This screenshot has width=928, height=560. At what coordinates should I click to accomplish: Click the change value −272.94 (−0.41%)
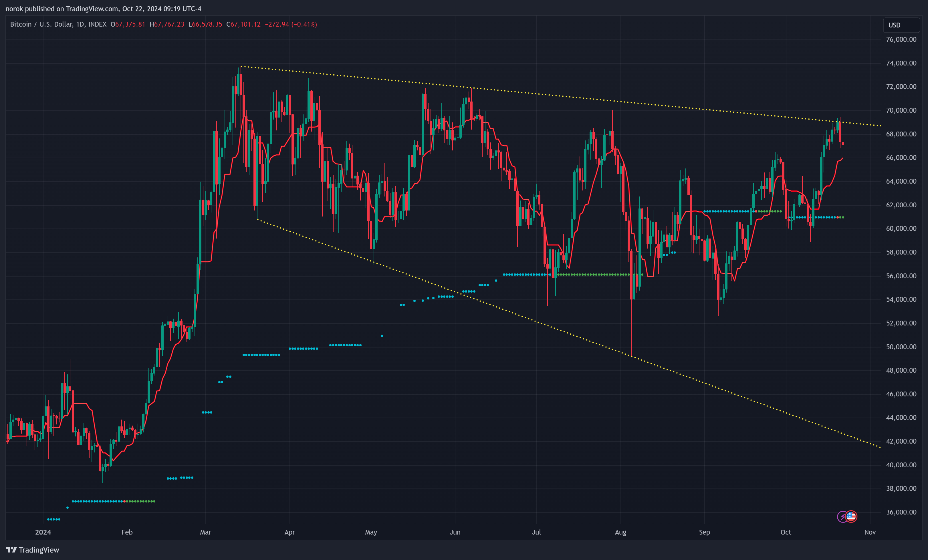click(291, 24)
